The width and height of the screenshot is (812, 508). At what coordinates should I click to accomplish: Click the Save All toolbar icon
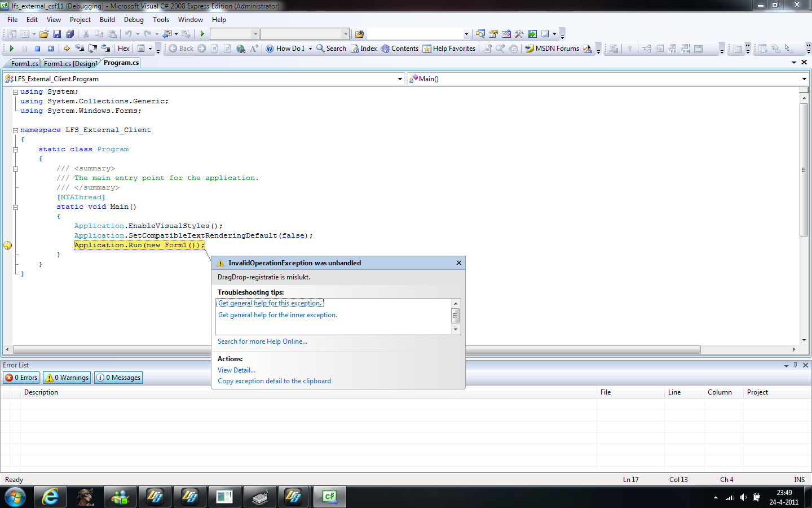pos(70,34)
